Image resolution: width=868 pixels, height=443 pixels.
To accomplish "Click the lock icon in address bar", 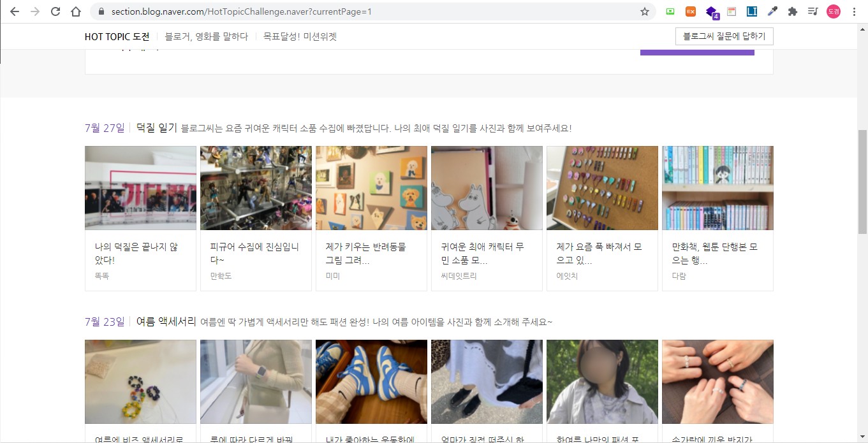I will tap(101, 11).
